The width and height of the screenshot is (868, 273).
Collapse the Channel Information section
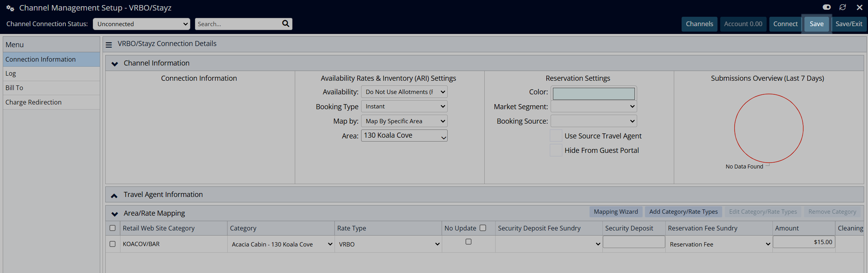(115, 64)
